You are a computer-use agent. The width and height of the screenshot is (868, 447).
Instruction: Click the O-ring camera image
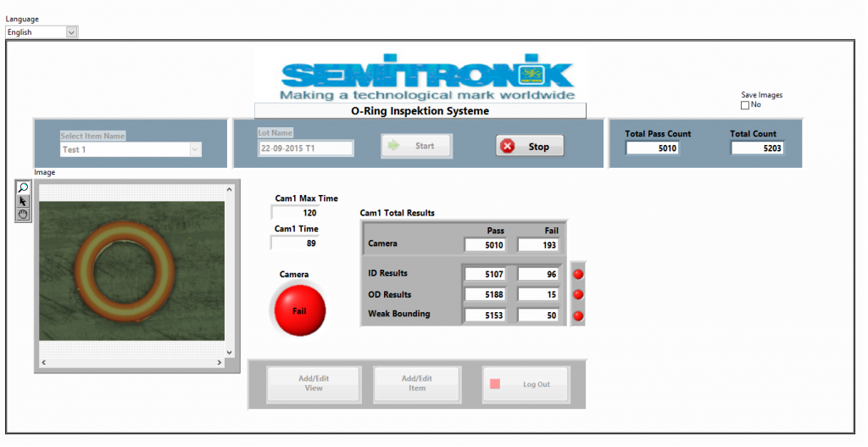pyautogui.click(x=131, y=270)
